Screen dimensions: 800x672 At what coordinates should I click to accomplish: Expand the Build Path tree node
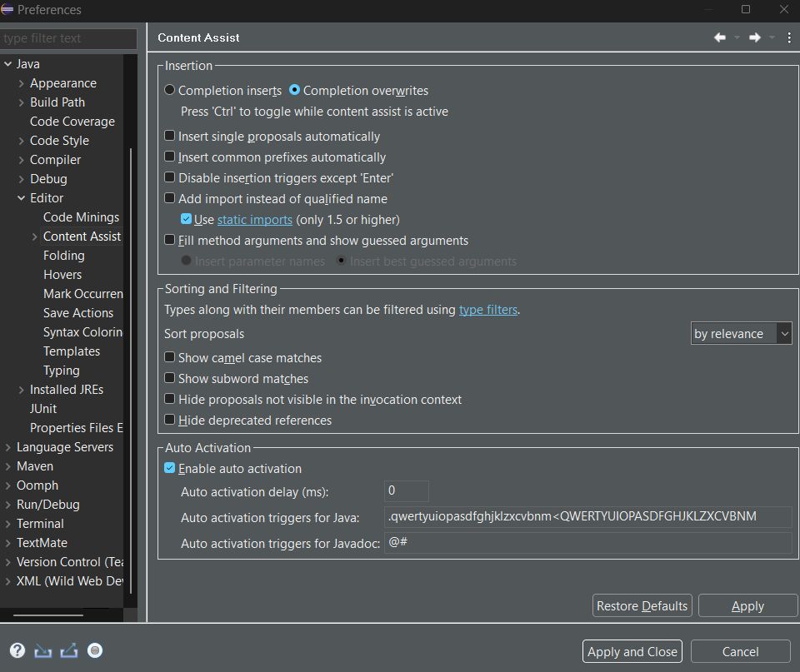click(x=21, y=102)
